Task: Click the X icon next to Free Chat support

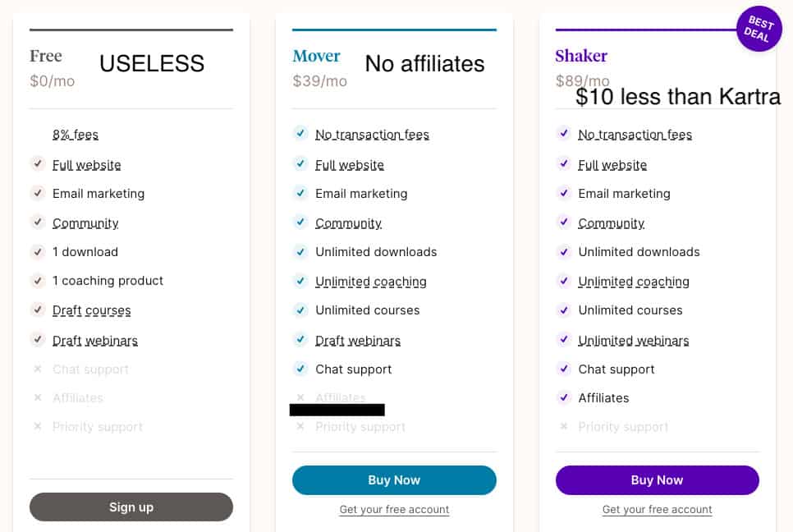Action: coord(38,369)
